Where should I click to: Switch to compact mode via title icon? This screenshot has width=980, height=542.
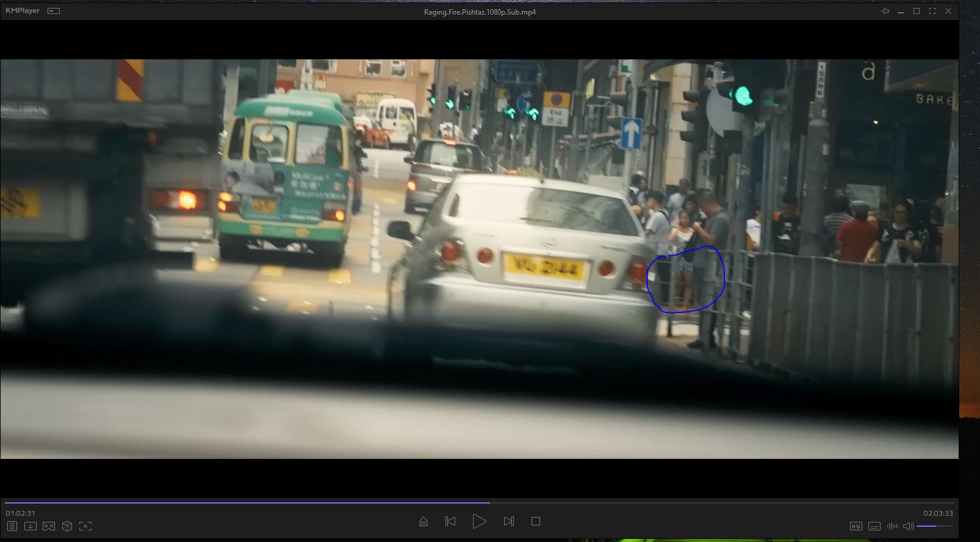(x=54, y=11)
